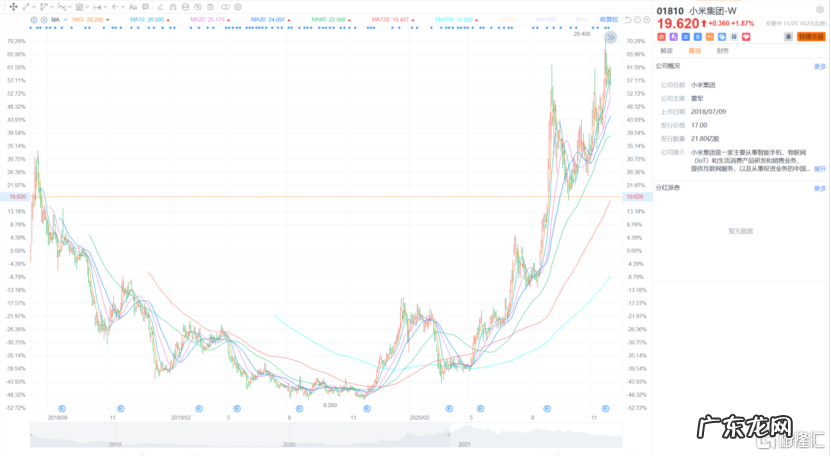Switch to the 财务 tab
Viewport: 831px width, 456px height.
[x=723, y=51]
